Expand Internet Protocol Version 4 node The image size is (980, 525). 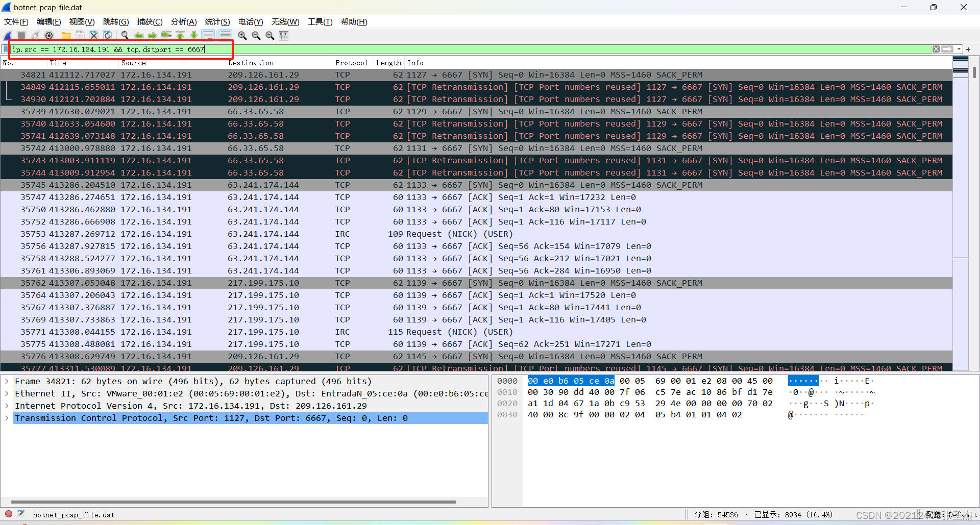click(x=7, y=406)
